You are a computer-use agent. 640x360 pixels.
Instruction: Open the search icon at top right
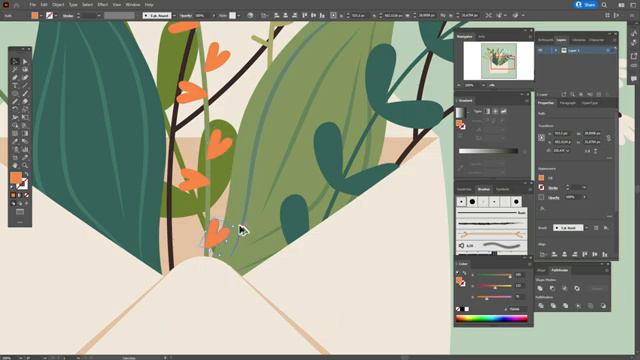pos(604,5)
